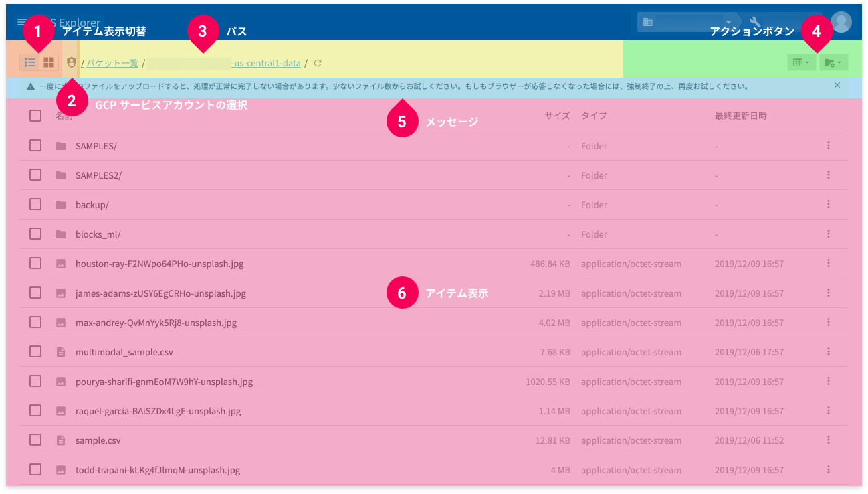Open more options for houston-ray file row

(x=828, y=263)
